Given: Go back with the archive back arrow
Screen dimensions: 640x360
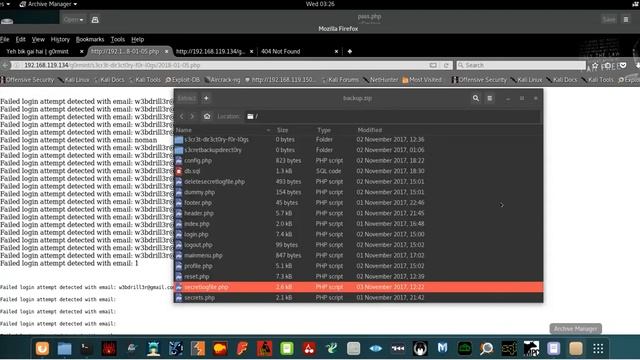Looking at the screenshot, I should coord(182,116).
